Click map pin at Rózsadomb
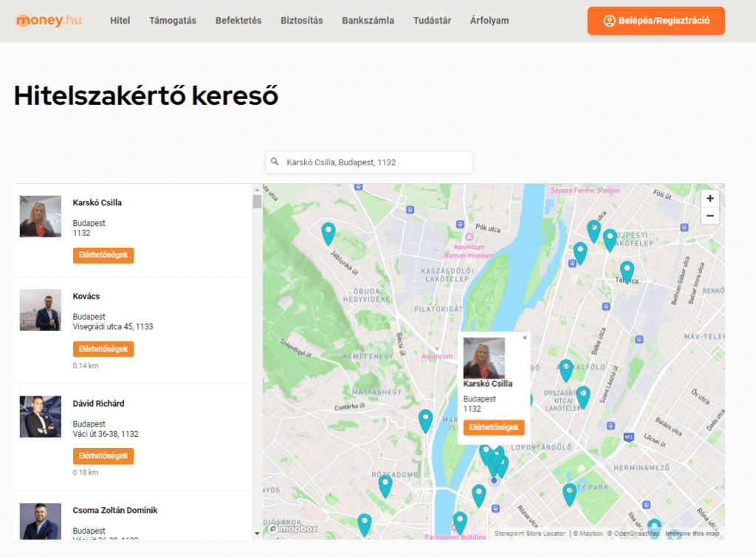 click(385, 486)
